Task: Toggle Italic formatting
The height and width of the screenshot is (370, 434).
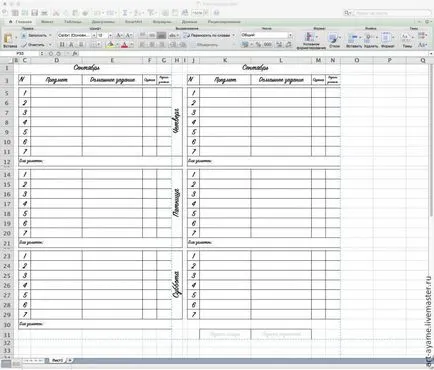Action: coord(71,45)
